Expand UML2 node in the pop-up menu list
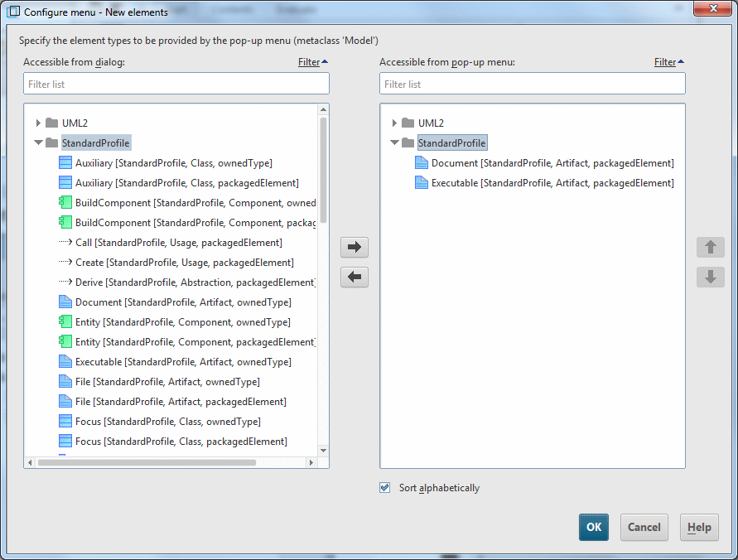 click(x=394, y=123)
